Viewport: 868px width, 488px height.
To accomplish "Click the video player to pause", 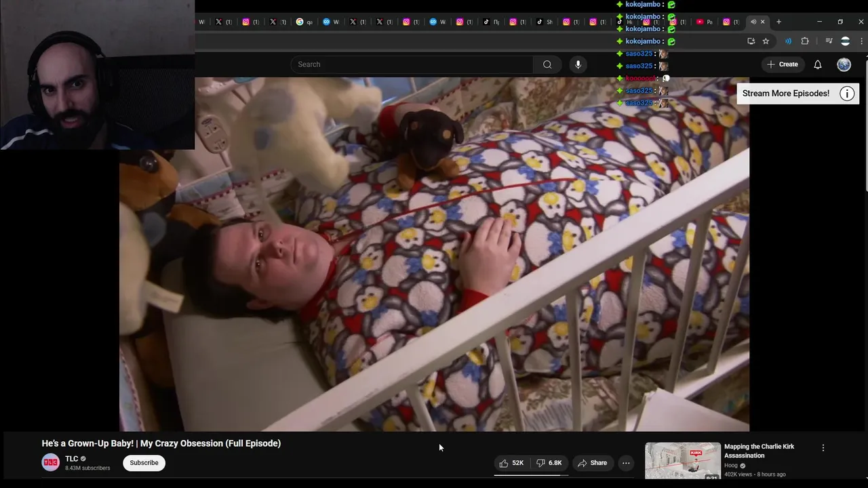I will click(x=434, y=254).
